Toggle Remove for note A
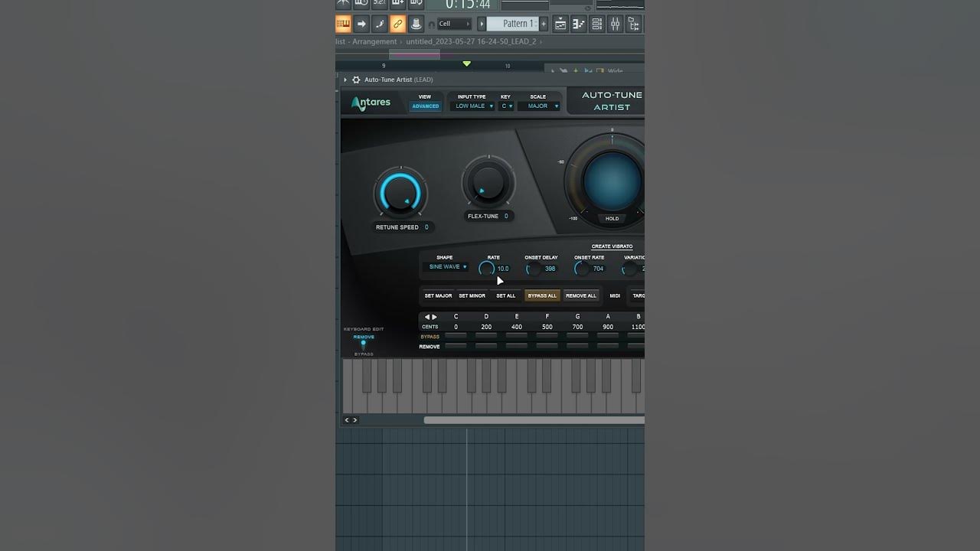Image resolution: width=980 pixels, height=551 pixels. [x=608, y=346]
